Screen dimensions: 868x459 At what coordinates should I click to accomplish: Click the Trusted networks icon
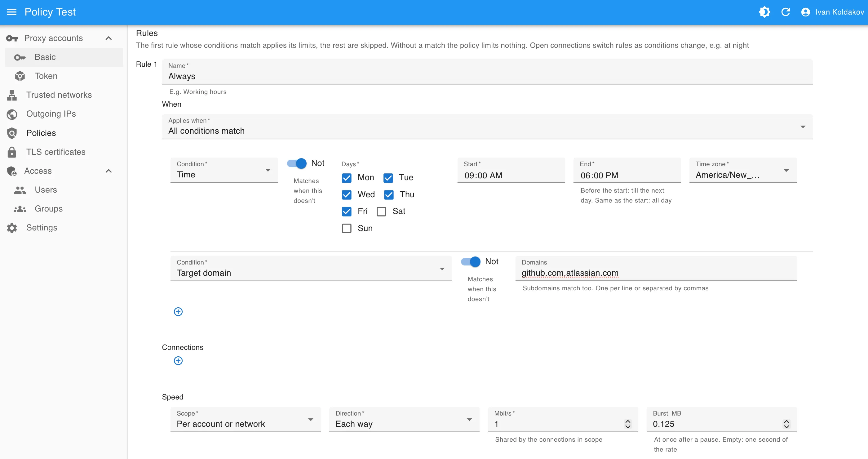click(12, 95)
